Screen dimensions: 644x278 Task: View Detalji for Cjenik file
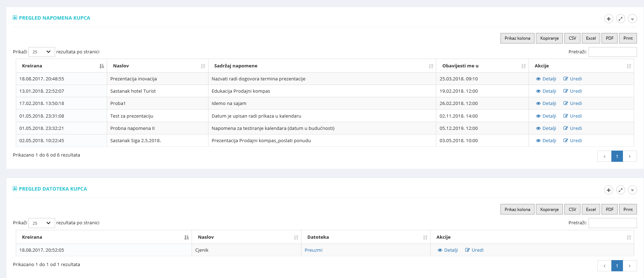[x=448, y=250]
